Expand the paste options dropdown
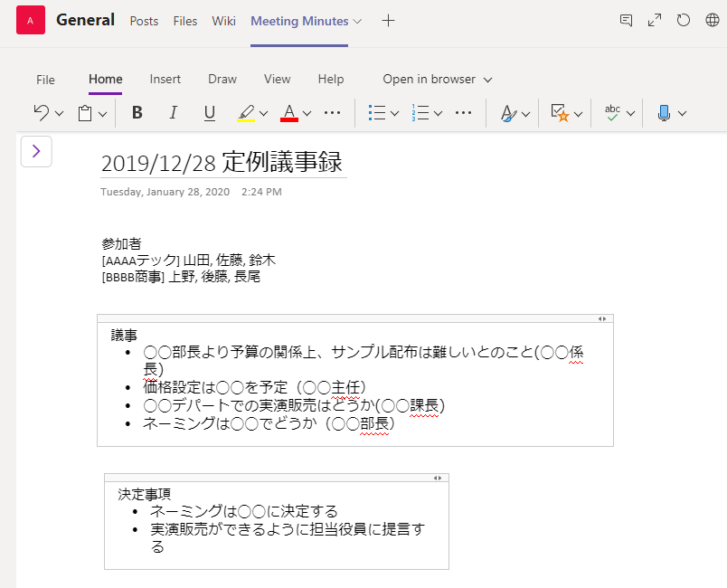This screenshot has width=727, height=588. pos(102,114)
